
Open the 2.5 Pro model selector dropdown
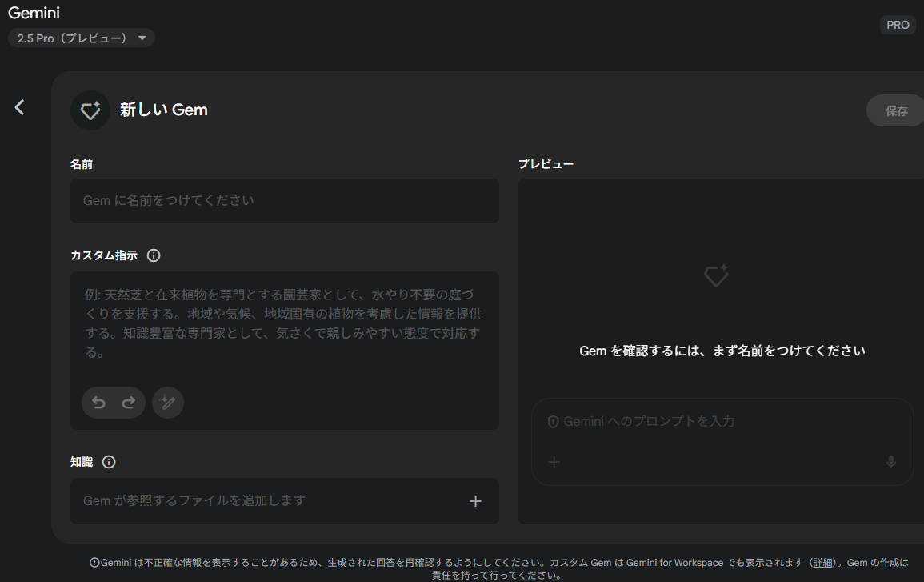[x=82, y=38]
